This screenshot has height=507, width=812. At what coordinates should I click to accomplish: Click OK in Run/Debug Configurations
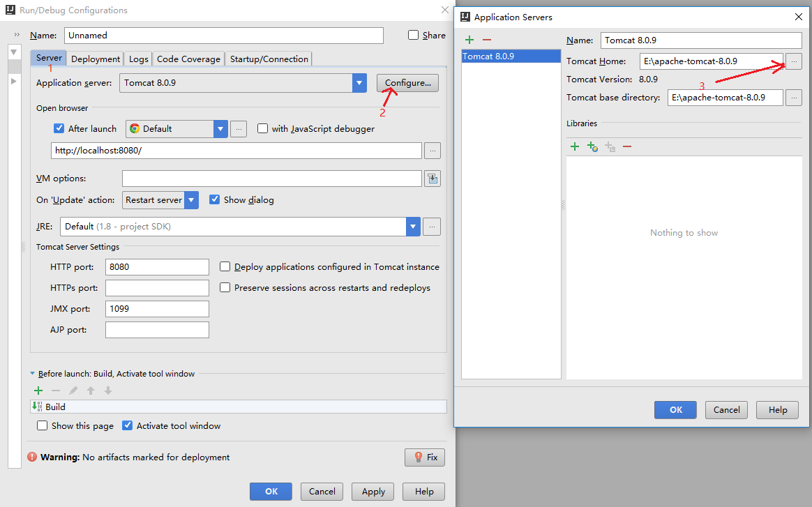click(x=271, y=492)
